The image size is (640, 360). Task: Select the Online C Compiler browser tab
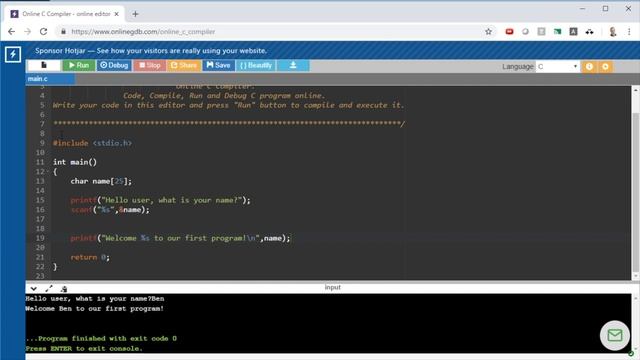(x=65, y=14)
